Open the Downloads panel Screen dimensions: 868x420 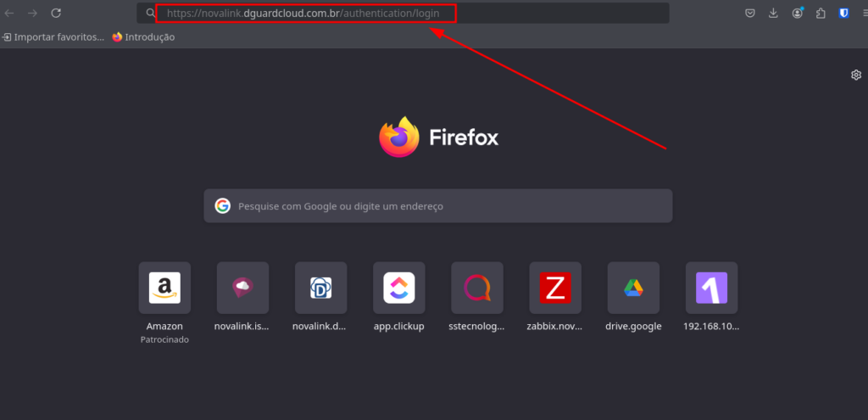(x=773, y=14)
